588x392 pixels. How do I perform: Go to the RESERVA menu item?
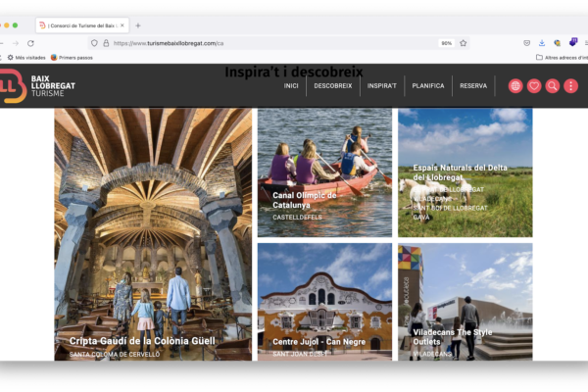473,86
